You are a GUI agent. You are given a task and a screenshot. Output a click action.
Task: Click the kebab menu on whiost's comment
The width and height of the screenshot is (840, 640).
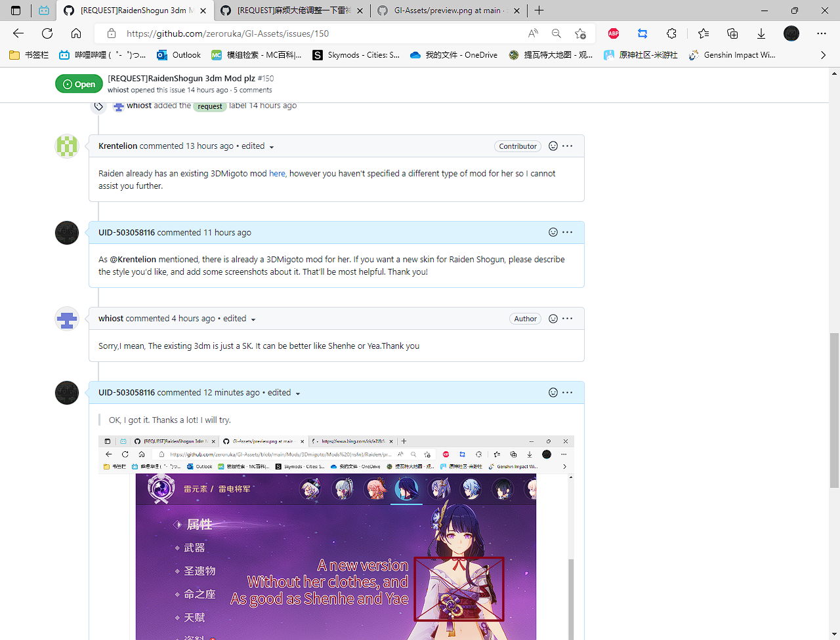tap(568, 318)
